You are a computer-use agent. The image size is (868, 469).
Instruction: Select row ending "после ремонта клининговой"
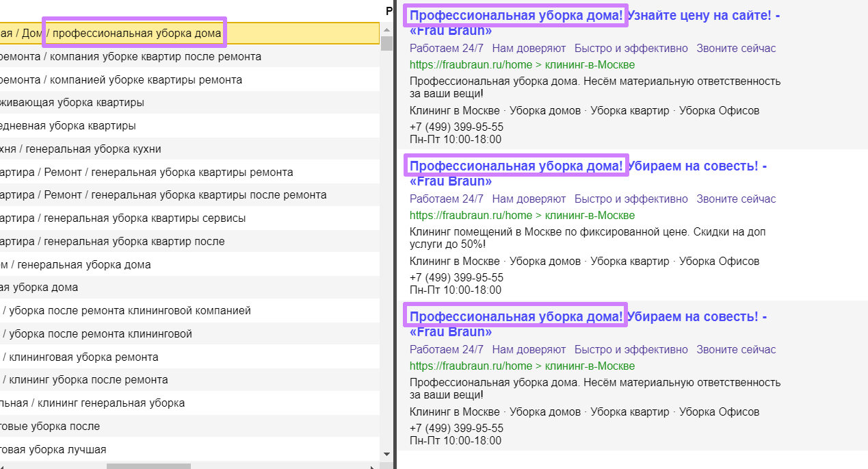[x=189, y=333]
